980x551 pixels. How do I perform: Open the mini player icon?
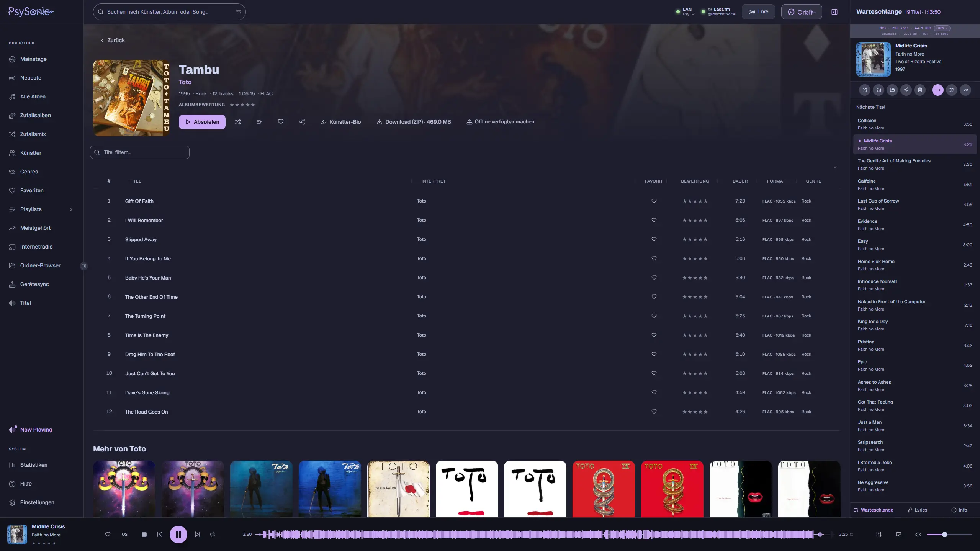pos(899,535)
